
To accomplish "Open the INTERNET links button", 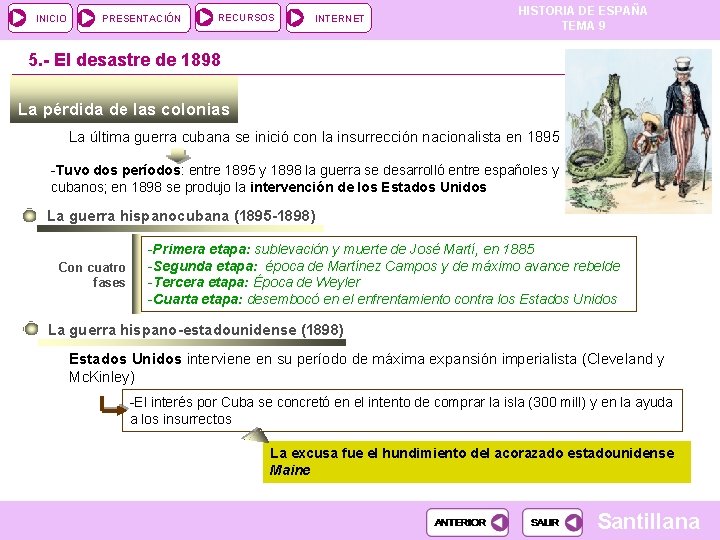I will click(x=328, y=18).
